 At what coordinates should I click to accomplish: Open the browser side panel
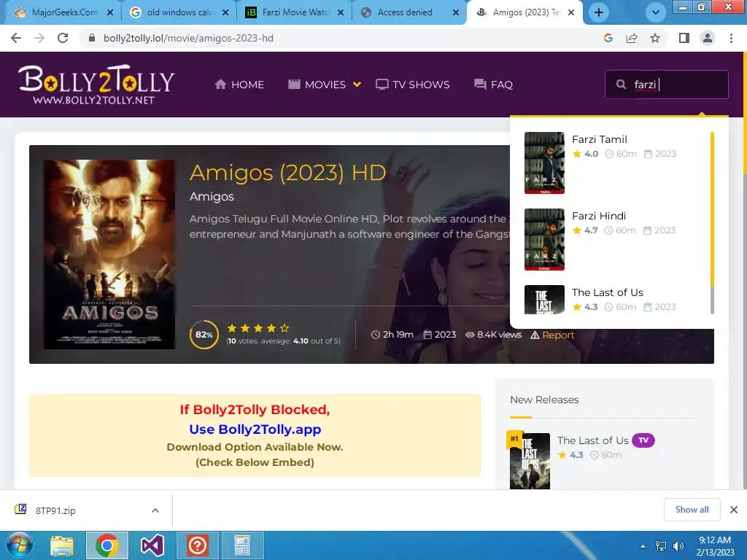pos(684,38)
